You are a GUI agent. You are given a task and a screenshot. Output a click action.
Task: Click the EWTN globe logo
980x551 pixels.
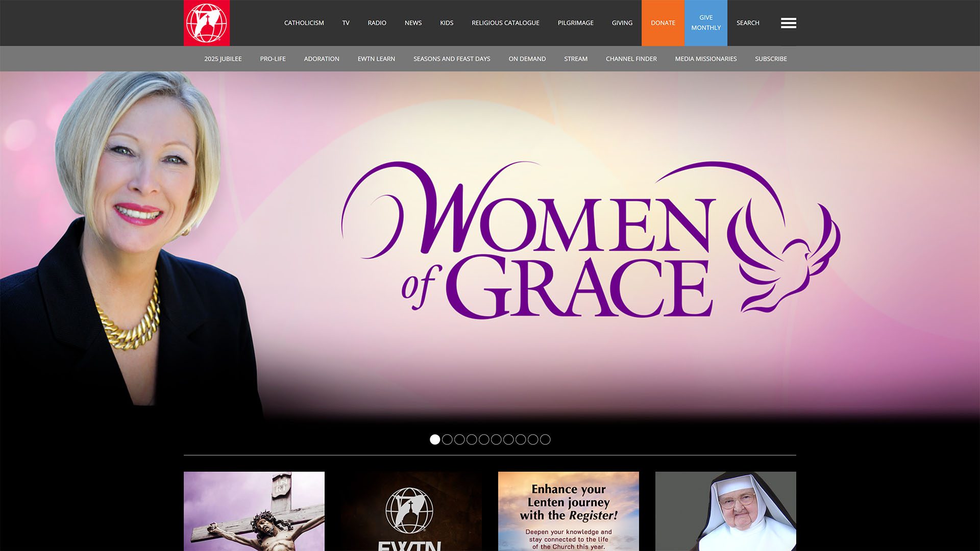tap(207, 23)
